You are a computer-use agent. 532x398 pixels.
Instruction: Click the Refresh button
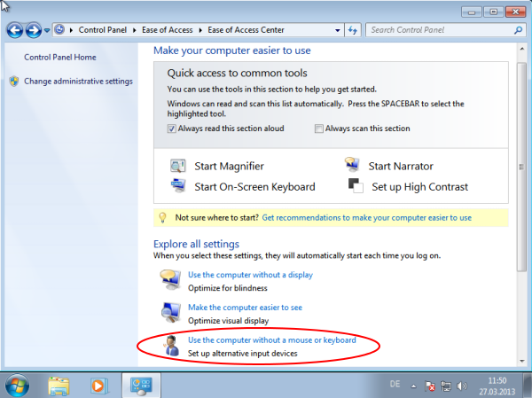(x=353, y=30)
